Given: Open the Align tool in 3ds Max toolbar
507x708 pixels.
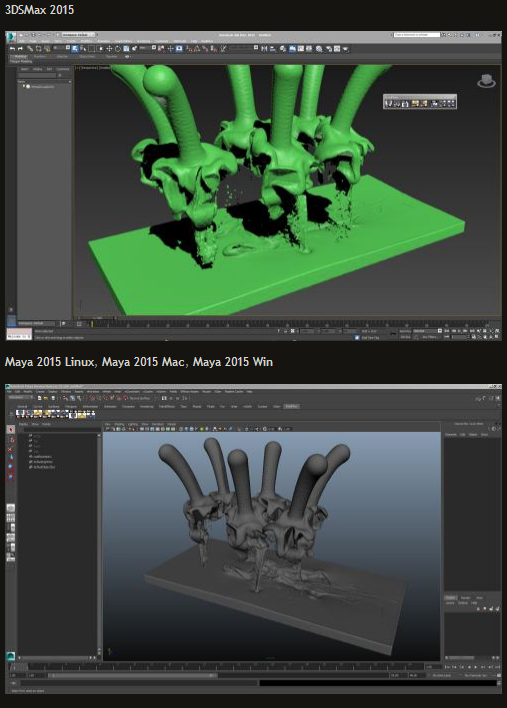Looking at the screenshot, I should pos(272,48).
